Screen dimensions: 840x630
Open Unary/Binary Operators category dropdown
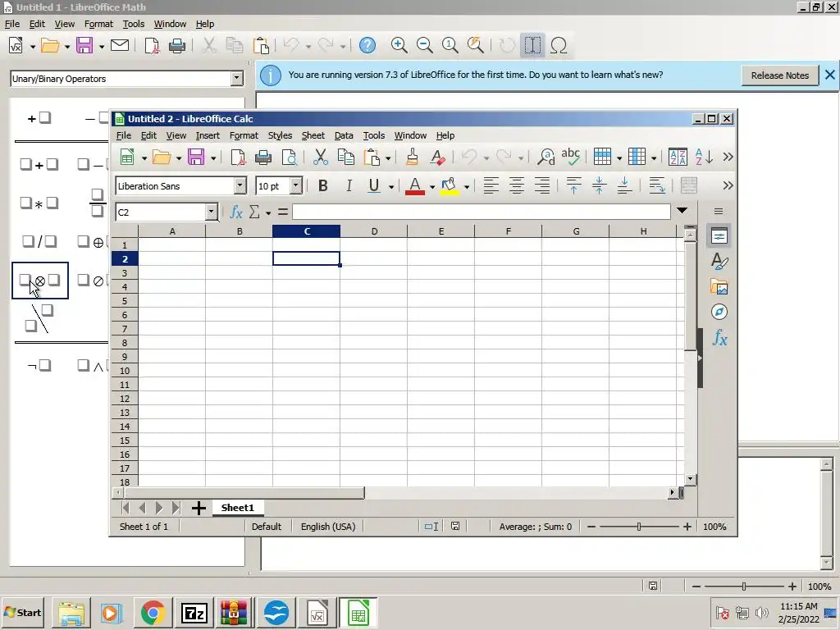coord(236,79)
